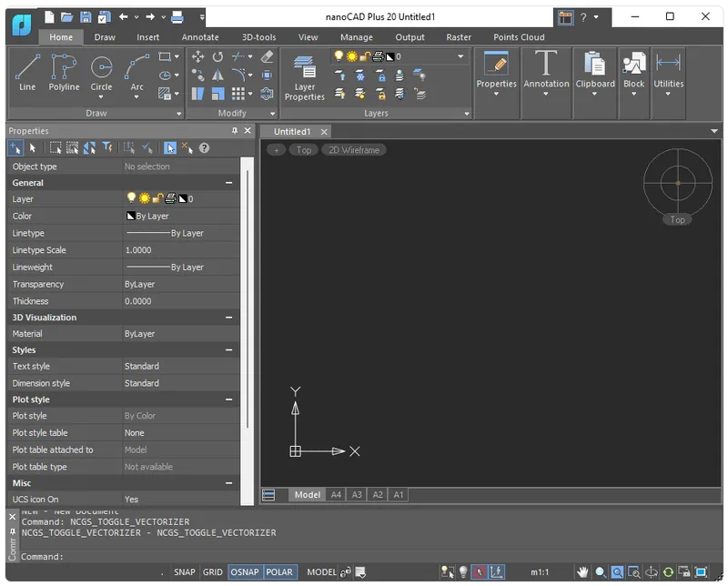Open the Annotation ribbon panel
This screenshot has width=728, height=586.
coord(546,73)
